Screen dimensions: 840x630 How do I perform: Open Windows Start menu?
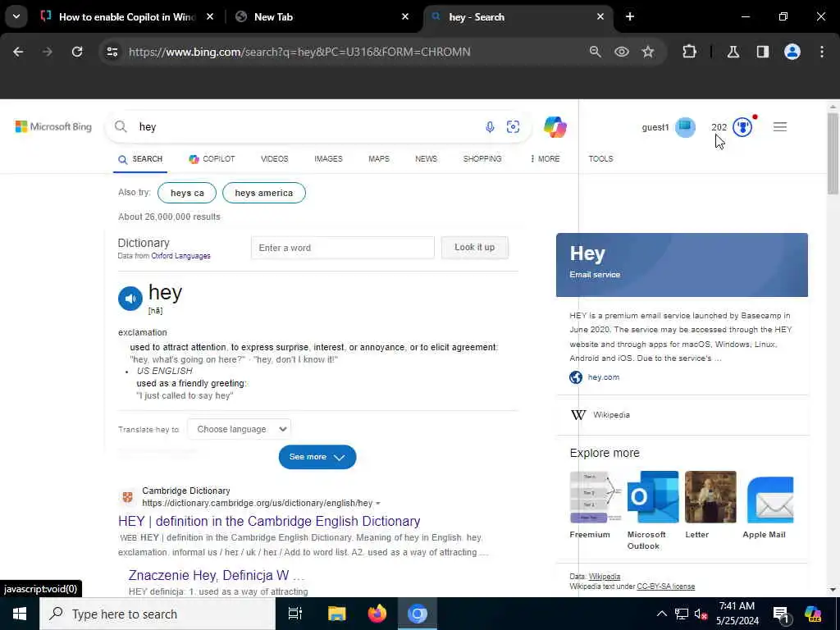click(x=20, y=614)
